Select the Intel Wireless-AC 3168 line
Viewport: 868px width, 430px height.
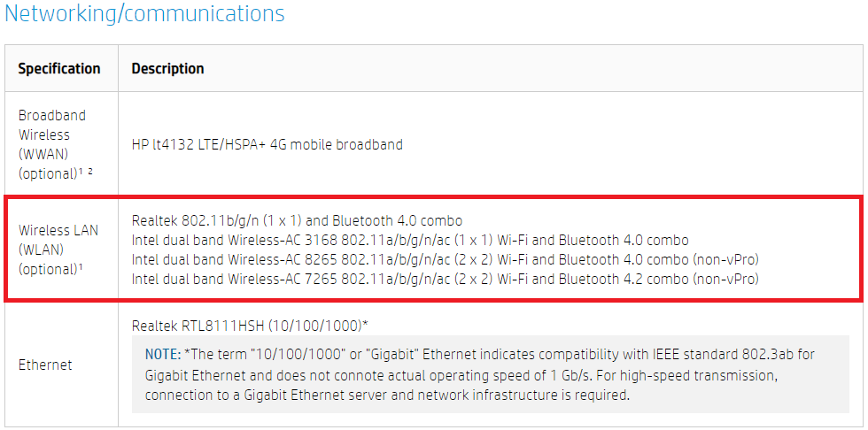tap(409, 240)
